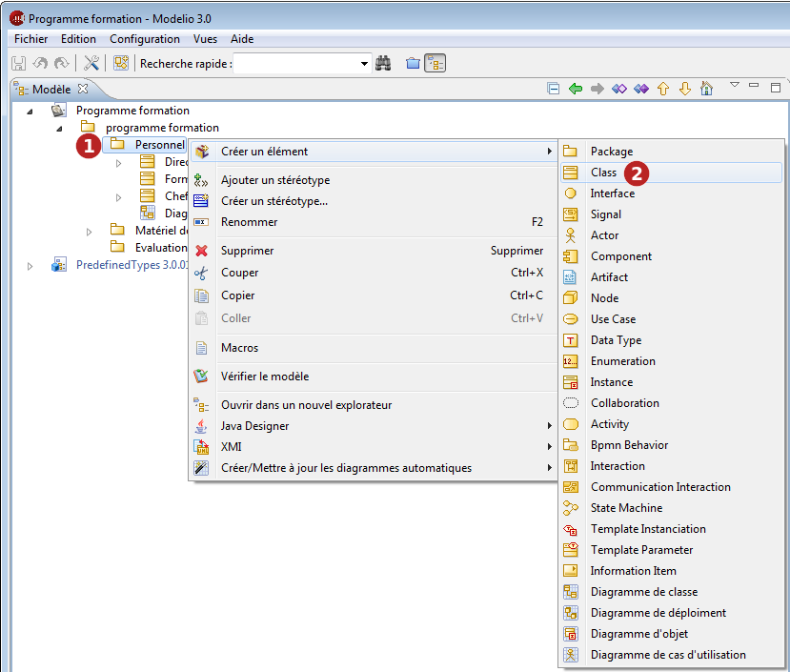Select Supprimer with the red X

point(374,251)
